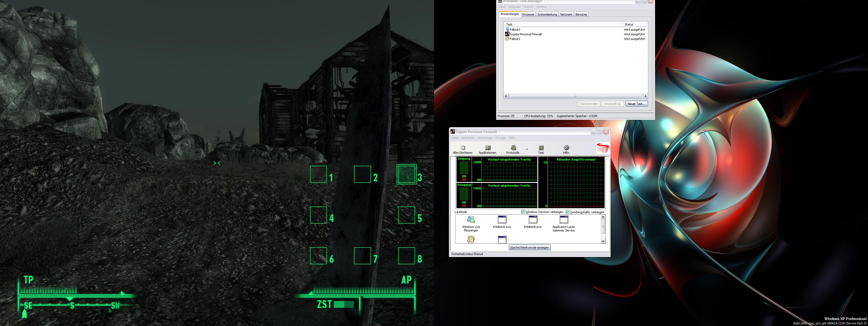This screenshot has height=326, width=868.
Task: Click the TP health bar in Fallout HUD
Action: tap(49, 291)
